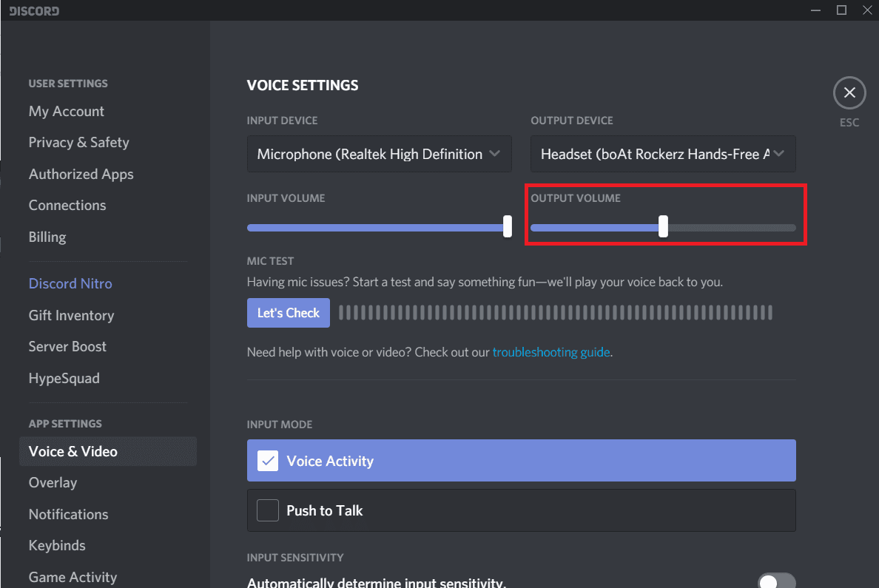This screenshot has width=879, height=588.
Task: Select the Overlay settings tab
Action: click(53, 482)
